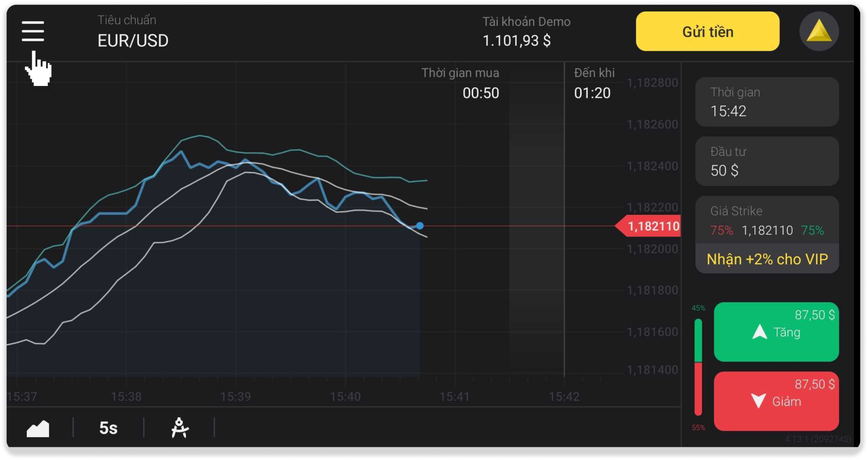This screenshot has width=868, height=460.
Task: Switch the Tài khoản Demo account
Action: click(x=526, y=32)
